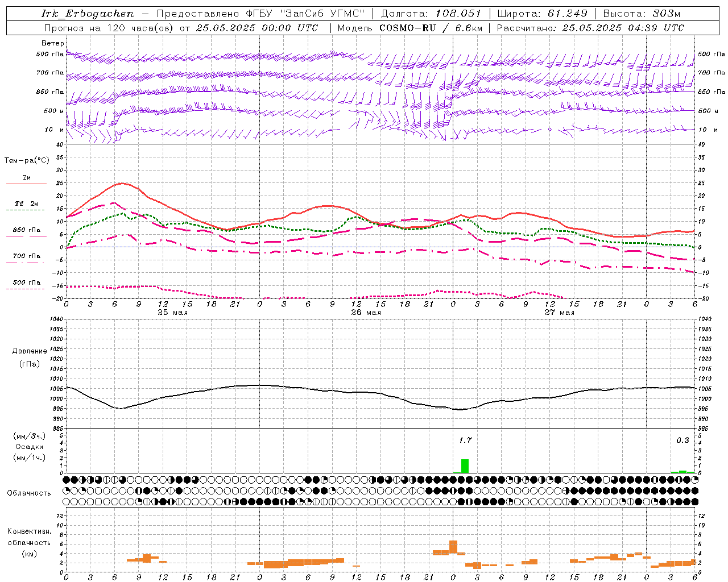Viewport: 728px width, 582px height.
Task: Select the model name COSMO-RU
Action: 408,28
